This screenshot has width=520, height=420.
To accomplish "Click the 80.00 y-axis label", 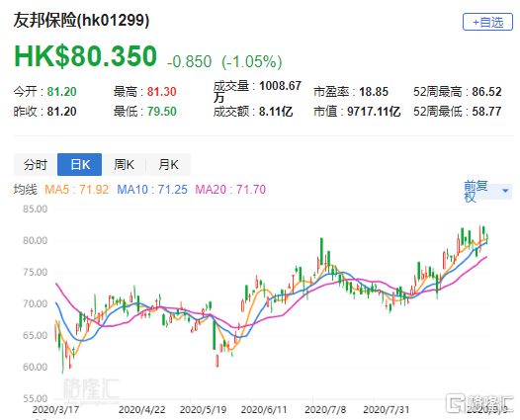I will click(x=36, y=240).
